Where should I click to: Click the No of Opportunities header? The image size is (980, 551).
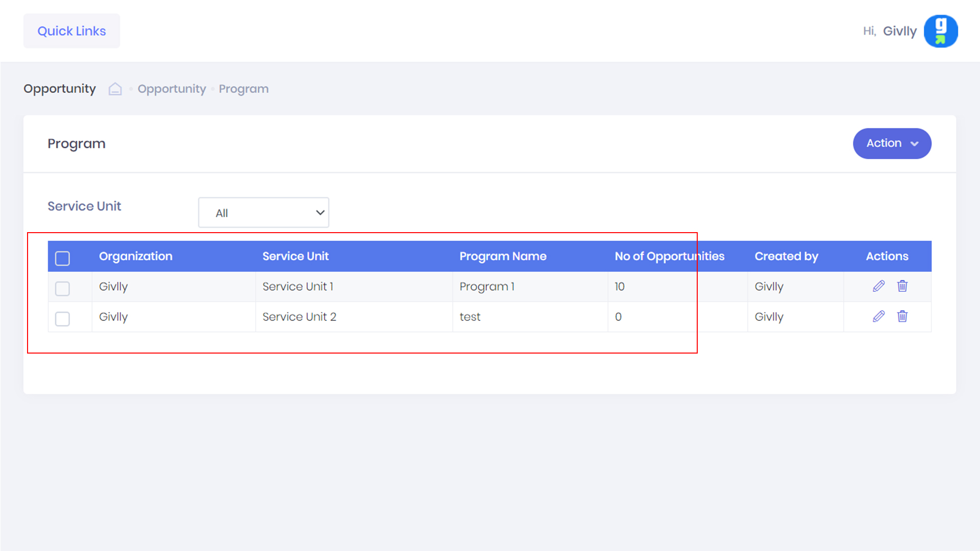669,256
